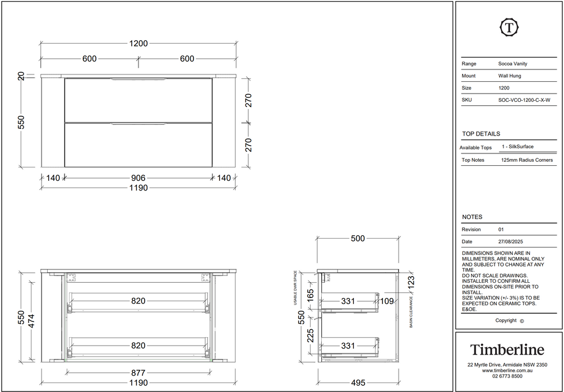Viewport: 564px width, 392px height.
Task: Select the 1 - SilkSurface available top
Action: (517, 147)
